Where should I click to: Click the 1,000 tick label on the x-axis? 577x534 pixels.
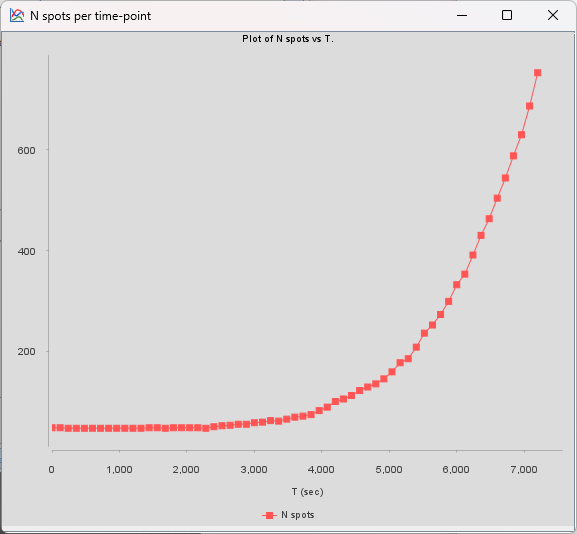pos(119,470)
